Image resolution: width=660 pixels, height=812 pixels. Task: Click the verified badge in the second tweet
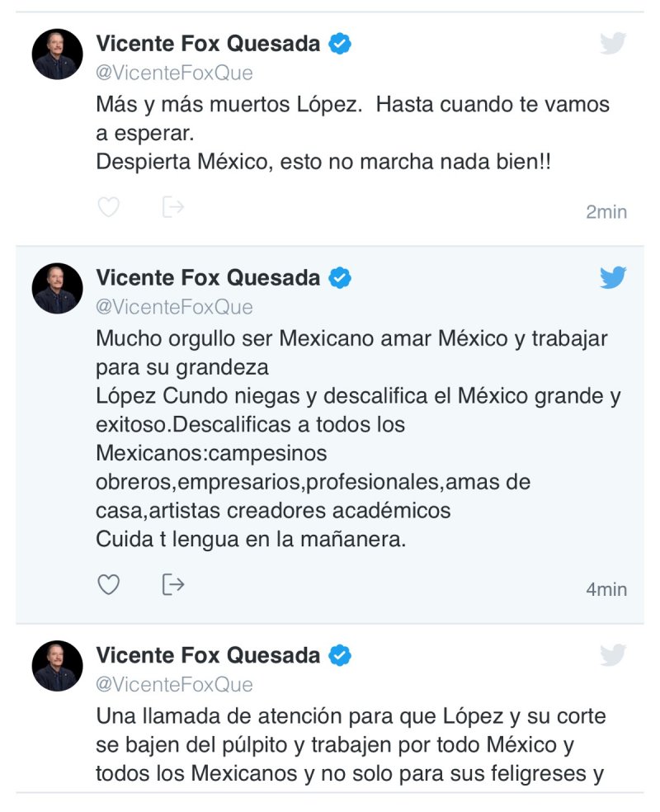tap(340, 278)
